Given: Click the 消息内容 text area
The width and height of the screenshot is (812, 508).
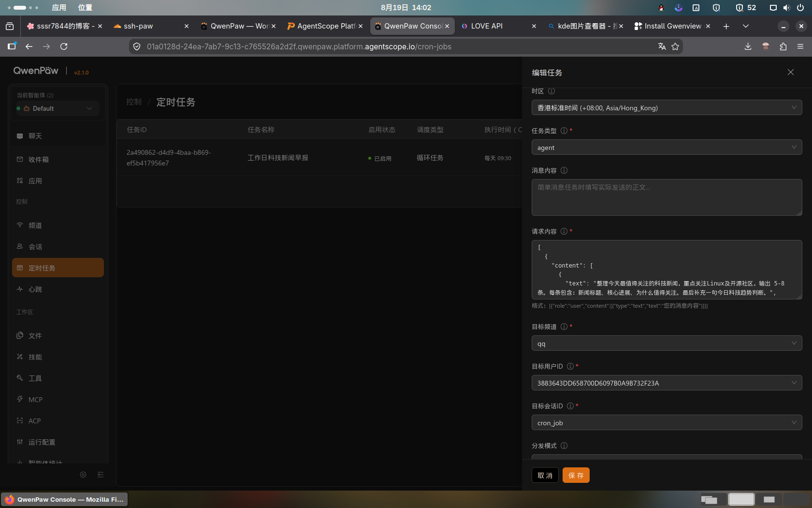Looking at the screenshot, I should click(667, 197).
